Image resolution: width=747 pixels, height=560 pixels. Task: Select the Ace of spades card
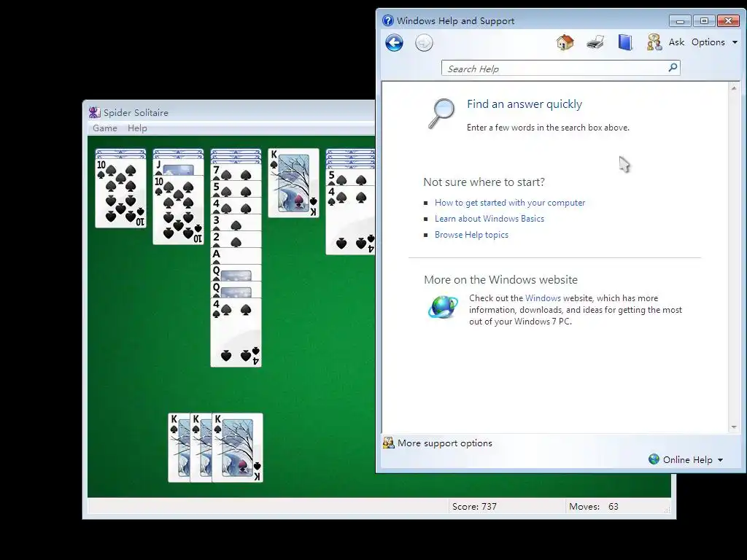tap(236, 256)
